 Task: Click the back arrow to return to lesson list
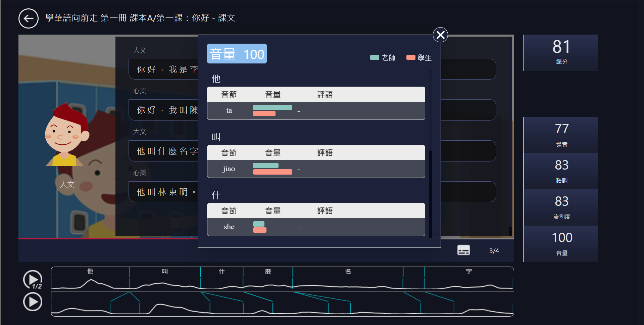[28, 18]
